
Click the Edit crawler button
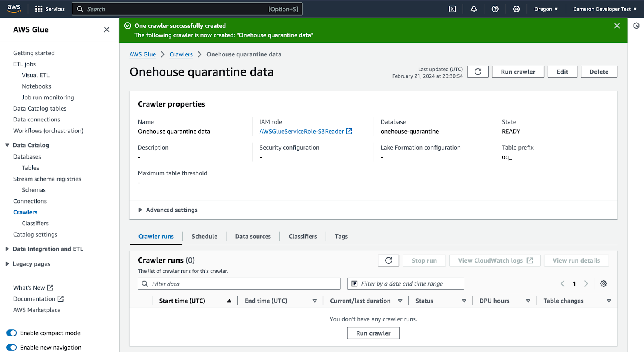tap(562, 72)
